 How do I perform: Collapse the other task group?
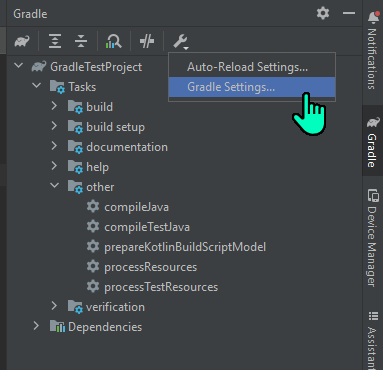click(x=55, y=186)
